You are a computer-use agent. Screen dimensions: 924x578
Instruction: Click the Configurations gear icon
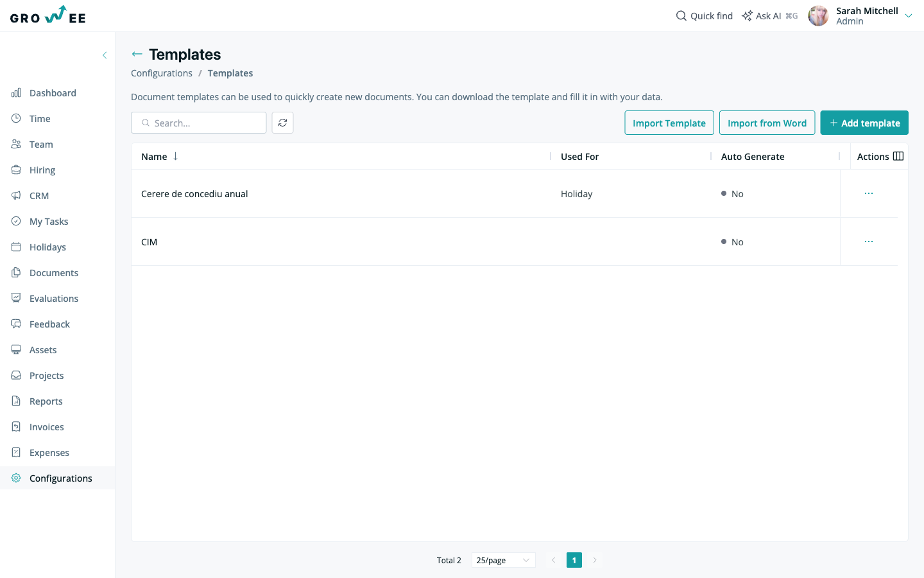(x=16, y=478)
